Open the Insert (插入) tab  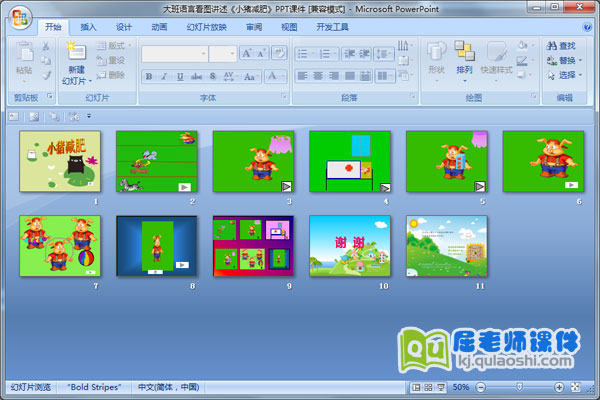pyautogui.click(x=89, y=27)
